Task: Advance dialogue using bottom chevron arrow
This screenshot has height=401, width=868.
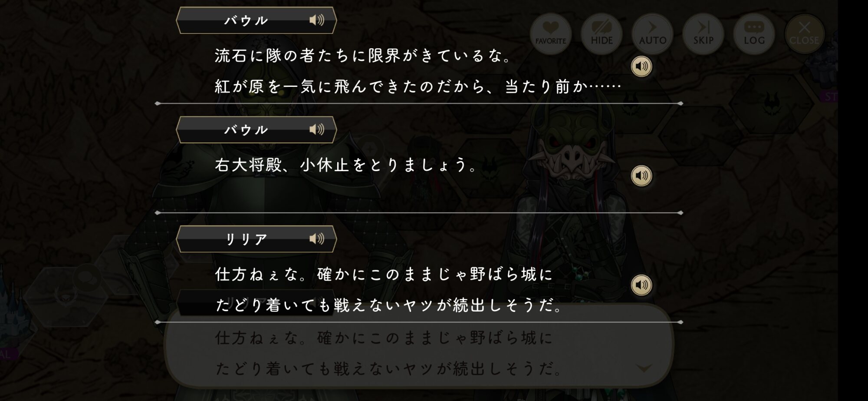Action: (644, 368)
